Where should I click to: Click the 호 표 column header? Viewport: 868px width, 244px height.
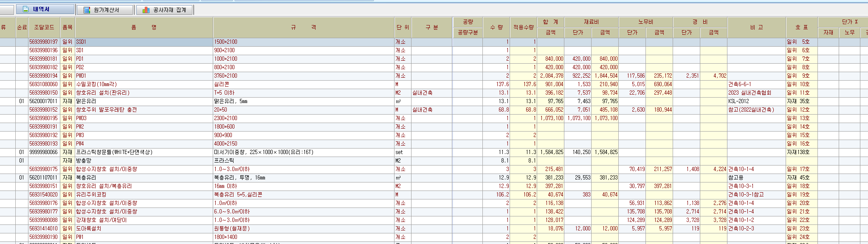click(801, 28)
